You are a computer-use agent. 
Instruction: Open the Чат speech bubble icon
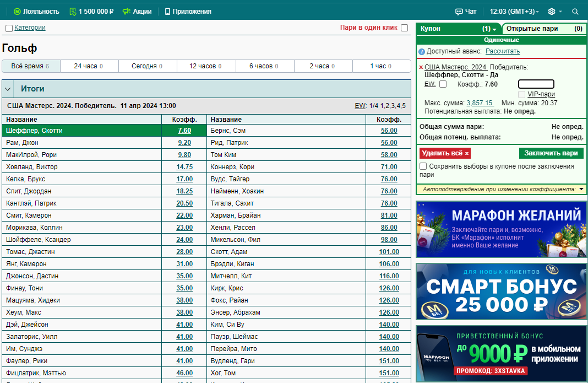459,12
